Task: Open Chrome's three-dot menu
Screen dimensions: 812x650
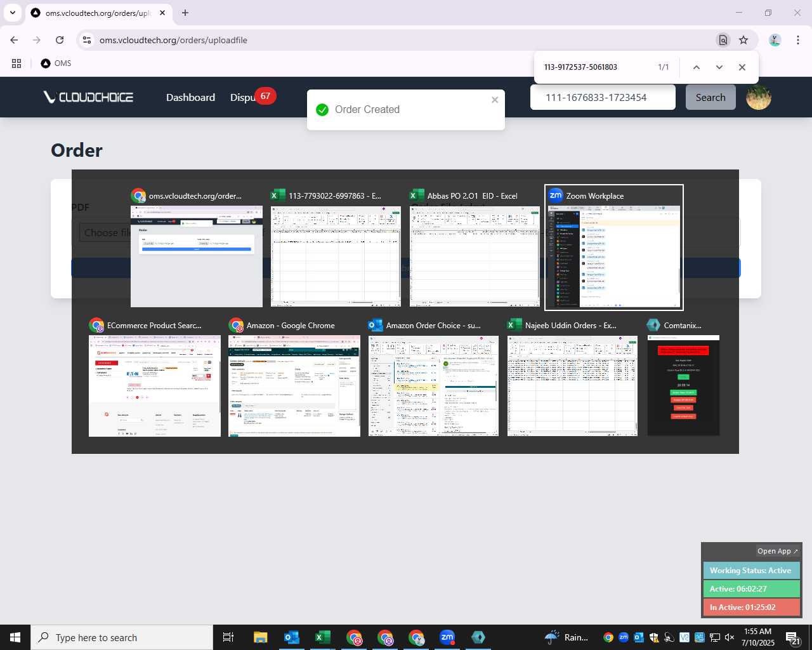Action: pos(797,40)
